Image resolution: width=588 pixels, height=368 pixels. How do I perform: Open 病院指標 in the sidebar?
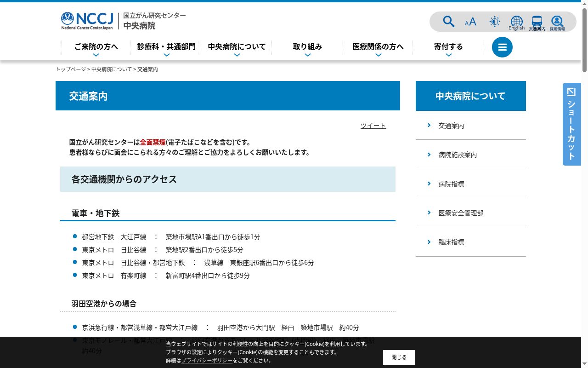pos(471,184)
